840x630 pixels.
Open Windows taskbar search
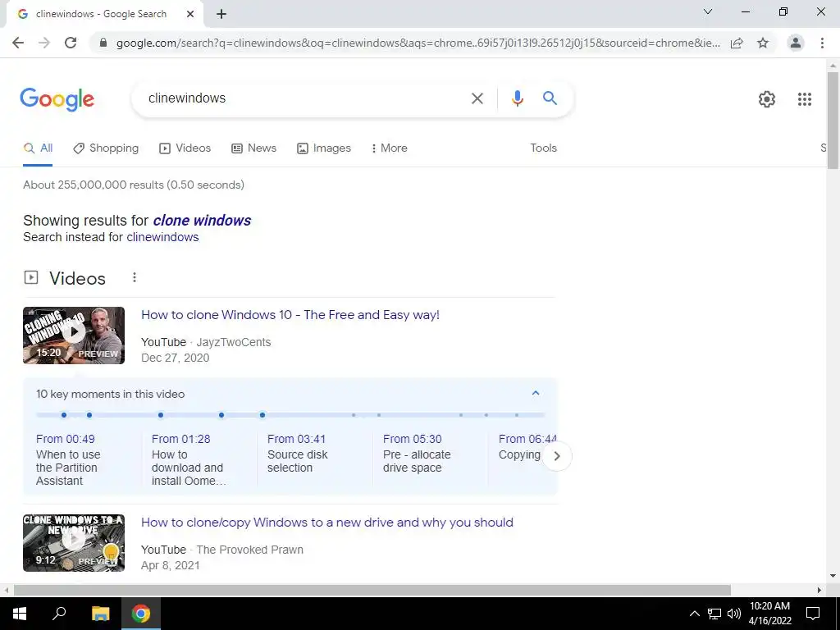pyautogui.click(x=59, y=614)
